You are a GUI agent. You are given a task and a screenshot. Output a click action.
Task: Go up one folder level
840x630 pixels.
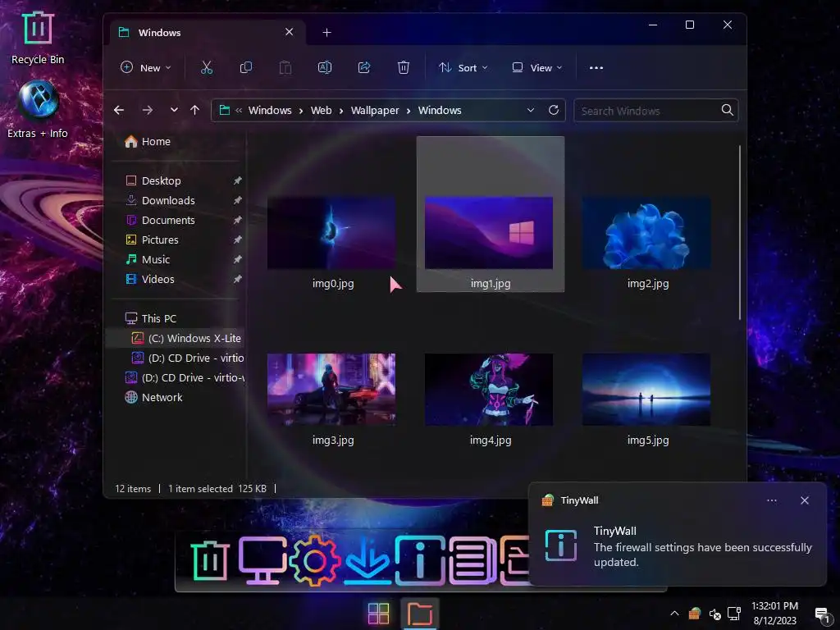[194, 111]
